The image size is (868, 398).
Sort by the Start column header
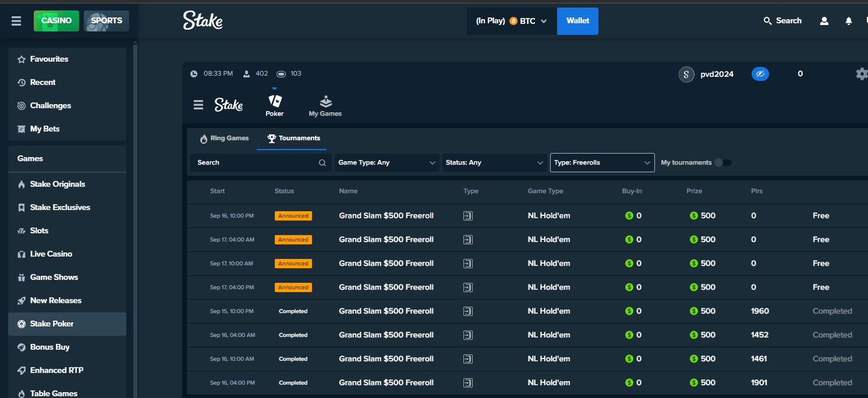pos(218,191)
